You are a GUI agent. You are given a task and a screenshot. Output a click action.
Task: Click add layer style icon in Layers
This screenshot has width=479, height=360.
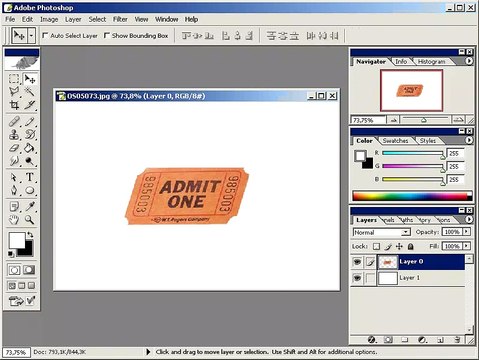372,340
